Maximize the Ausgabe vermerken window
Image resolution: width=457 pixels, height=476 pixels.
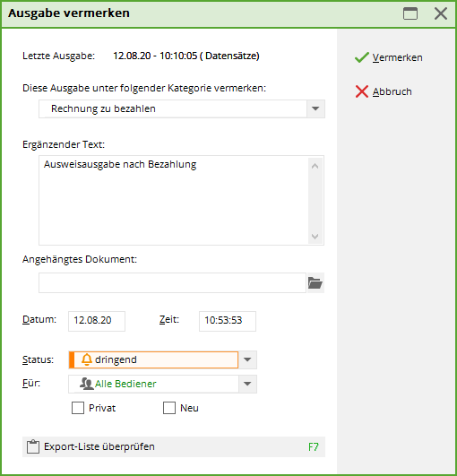tap(410, 13)
